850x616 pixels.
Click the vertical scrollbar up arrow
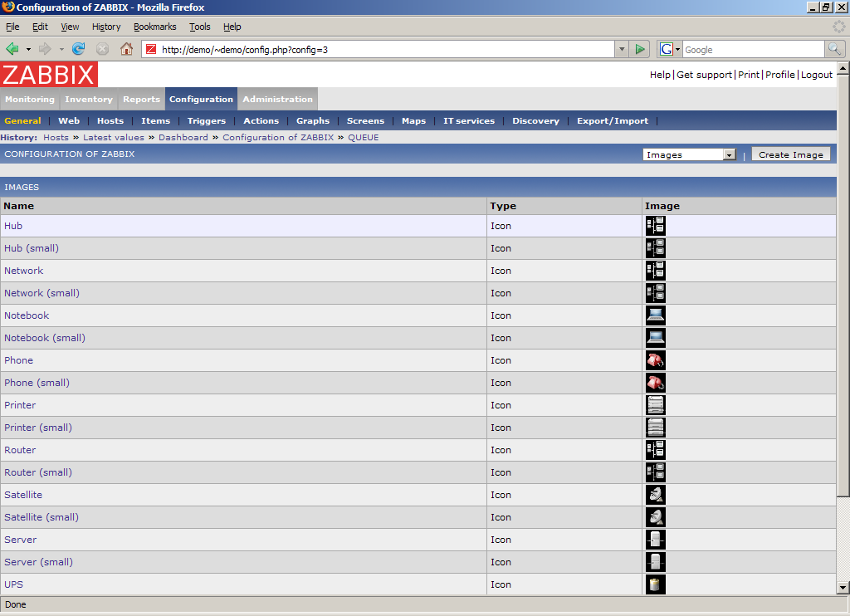tap(843, 68)
